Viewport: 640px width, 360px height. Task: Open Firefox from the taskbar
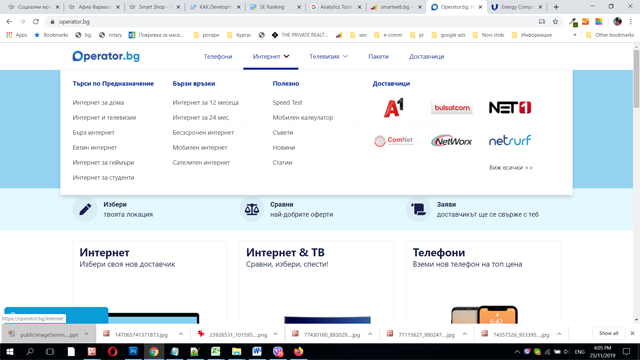(x=298, y=351)
